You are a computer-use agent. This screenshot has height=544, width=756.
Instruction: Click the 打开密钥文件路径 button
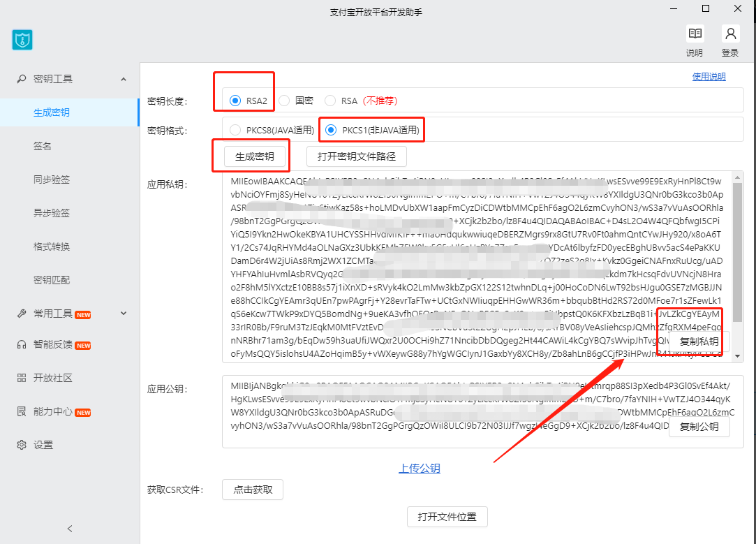[357, 156]
